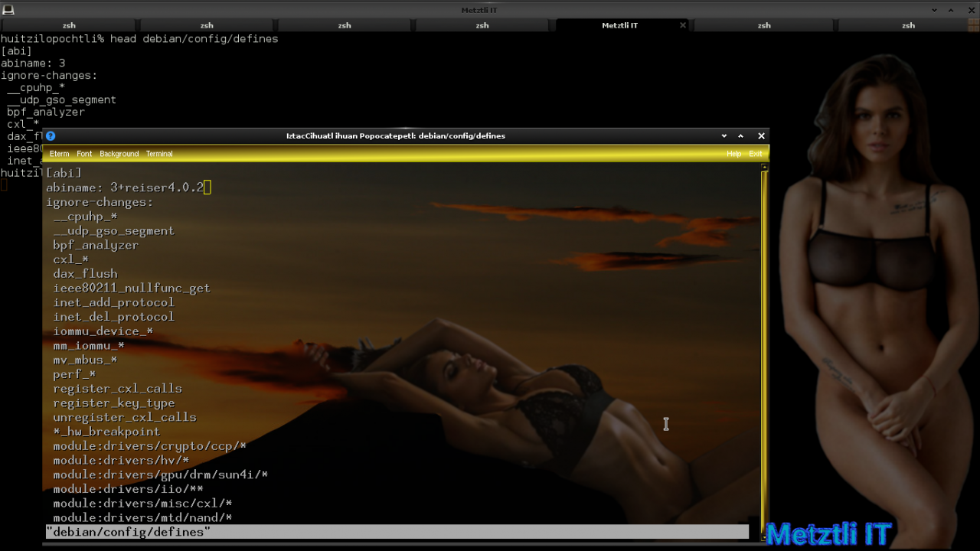The height and width of the screenshot is (551, 980).
Task: Click the mm_iommu_* line
Action: pyautogui.click(x=88, y=346)
